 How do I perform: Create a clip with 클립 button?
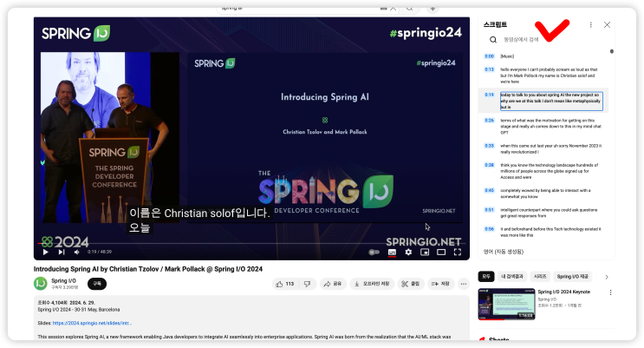pyautogui.click(x=410, y=284)
